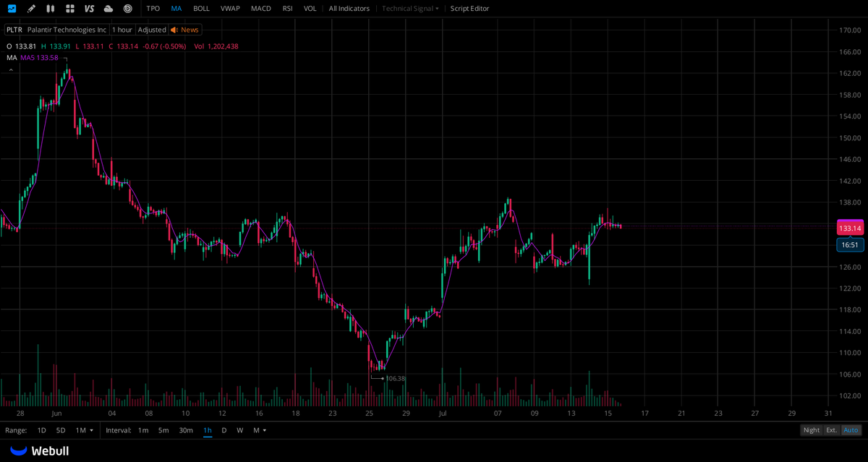Open the four-square layout grid icon
Screen dimensions: 868x462
click(x=69, y=9)
